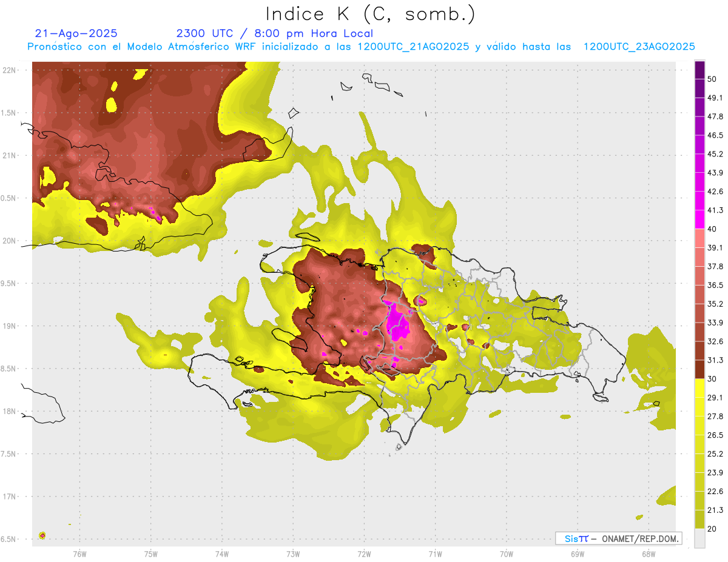
Task: Click the legend value "50"
Action: tap(713, 79)
